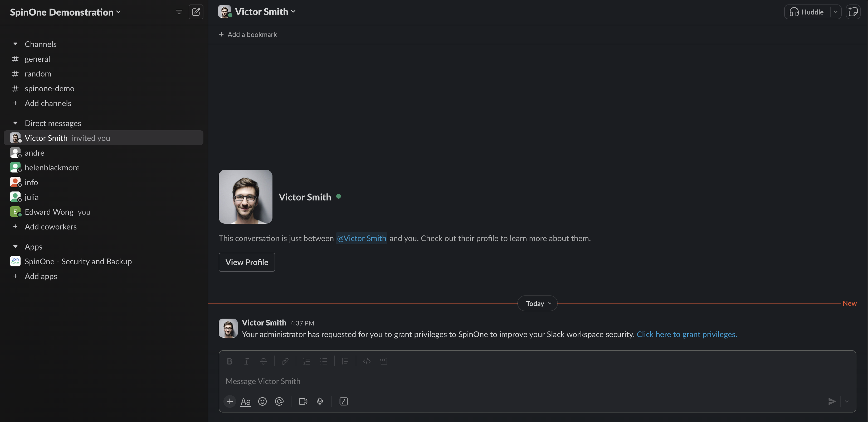Image resolution: width=868 pixels, height=422 pixels.
Task: Click here to grant privileges link
Action: [x=686, y=334]
